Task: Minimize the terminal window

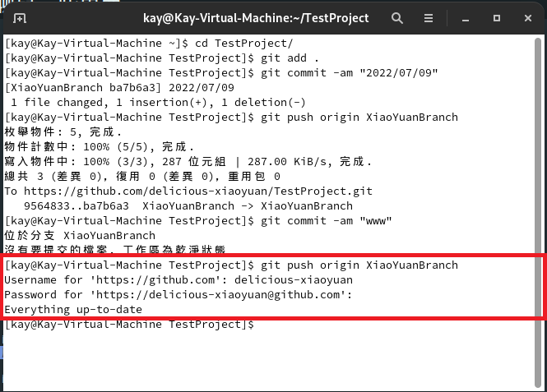Action: (x=469, y=17)
